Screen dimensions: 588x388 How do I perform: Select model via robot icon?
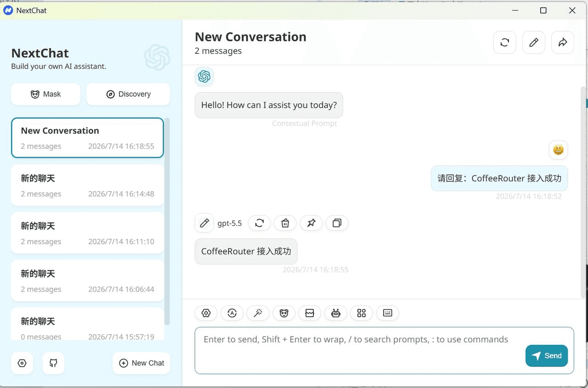coord(336,313)
